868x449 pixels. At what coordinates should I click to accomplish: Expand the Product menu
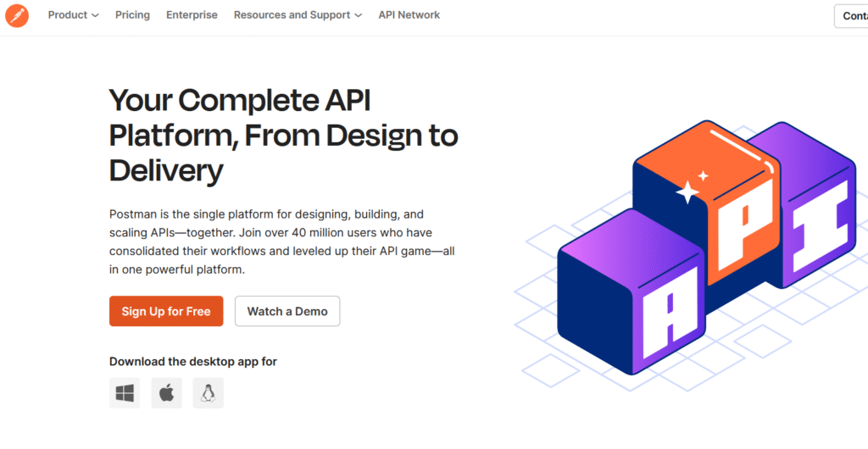click(73, 15)
